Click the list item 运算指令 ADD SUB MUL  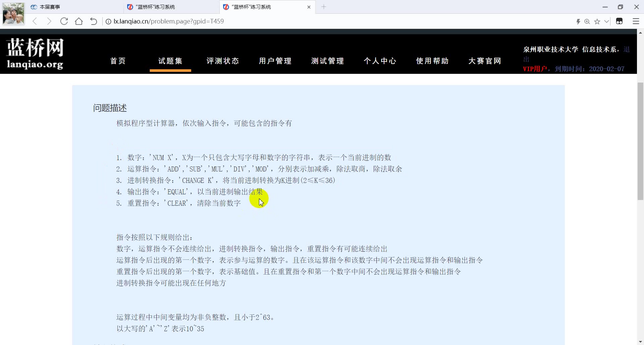click(x=259, y=169)
